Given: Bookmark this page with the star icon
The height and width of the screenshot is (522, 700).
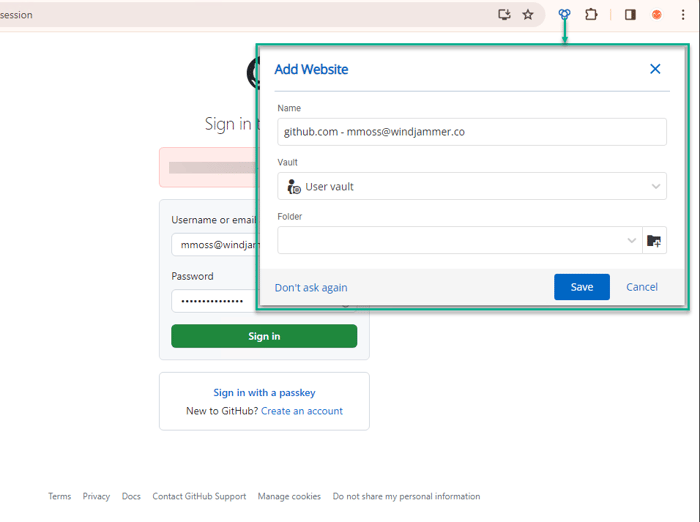Looking at the screenshot, I should [x=528, y=15].
